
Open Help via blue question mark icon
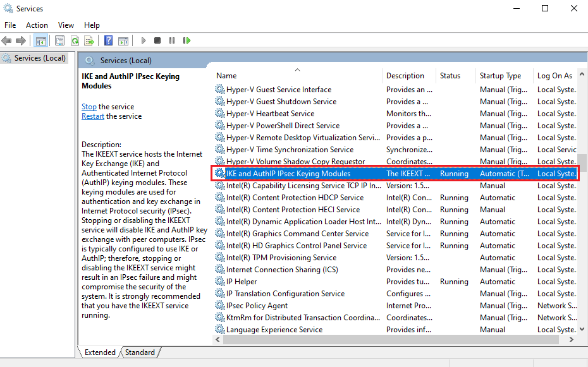click(x=108, y=40)
